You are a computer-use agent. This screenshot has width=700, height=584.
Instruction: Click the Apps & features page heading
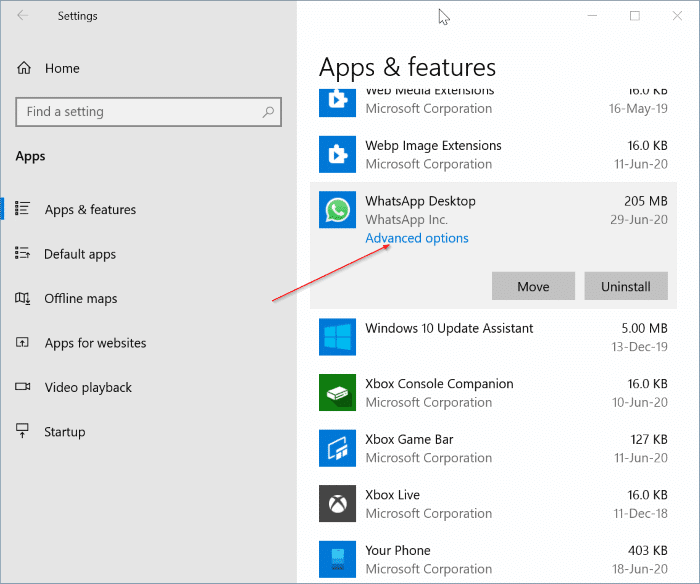click(407, 67)
